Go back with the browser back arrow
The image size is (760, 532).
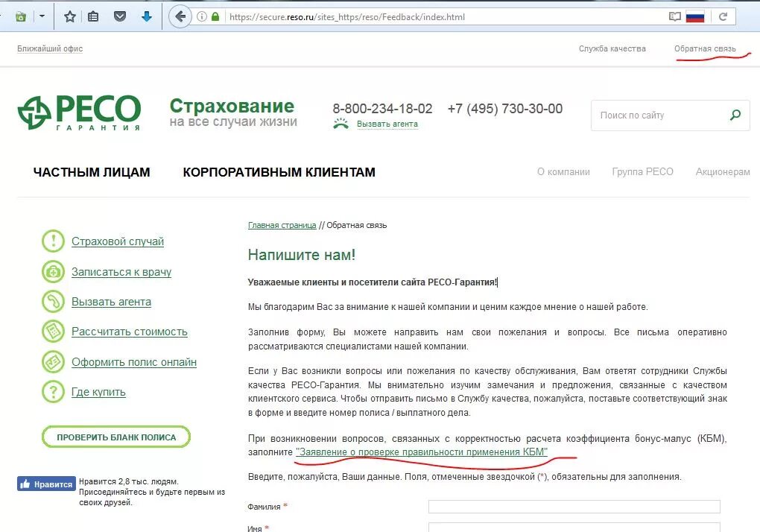[x=180, y=17]
